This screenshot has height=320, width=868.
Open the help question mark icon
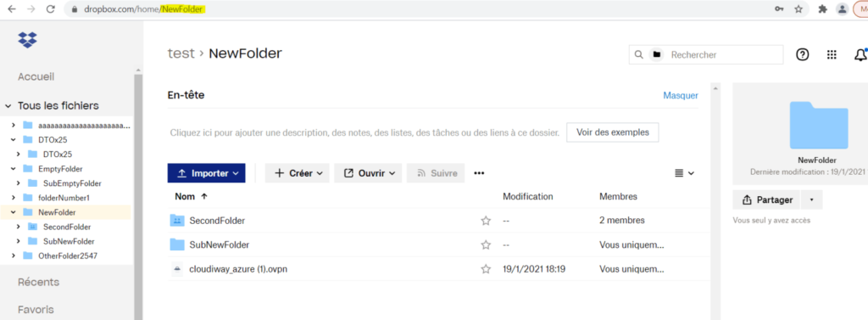pyautogui.click(x=802, y=54)
